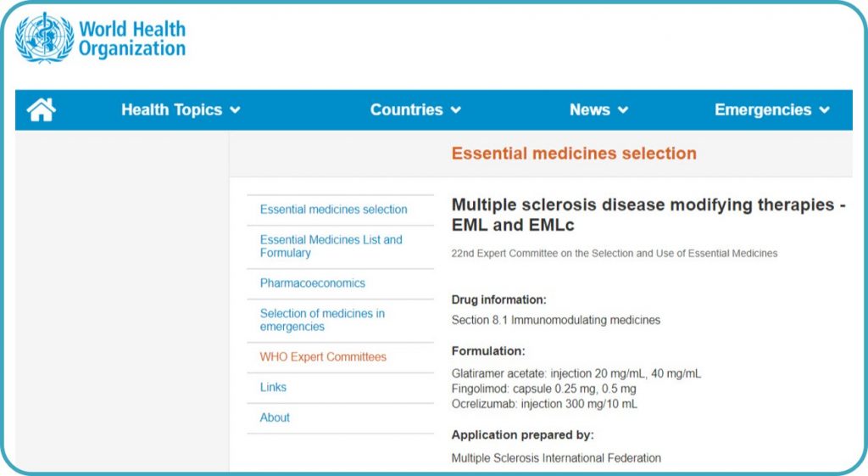The width and height of the screenshot is (868, 476).
Task: Expand the Countries dropdown chevron
Action: [456, 110]
